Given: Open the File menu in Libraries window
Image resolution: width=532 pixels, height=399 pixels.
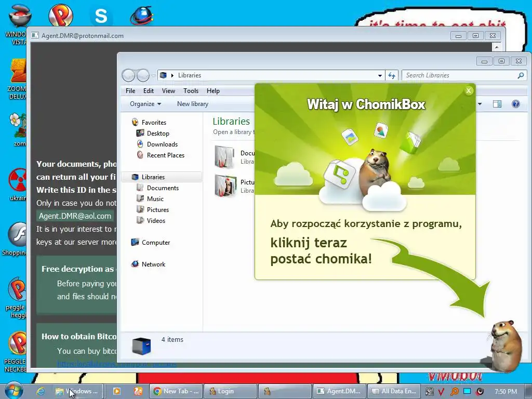Looking at the screenshot, I should (130, 91).
